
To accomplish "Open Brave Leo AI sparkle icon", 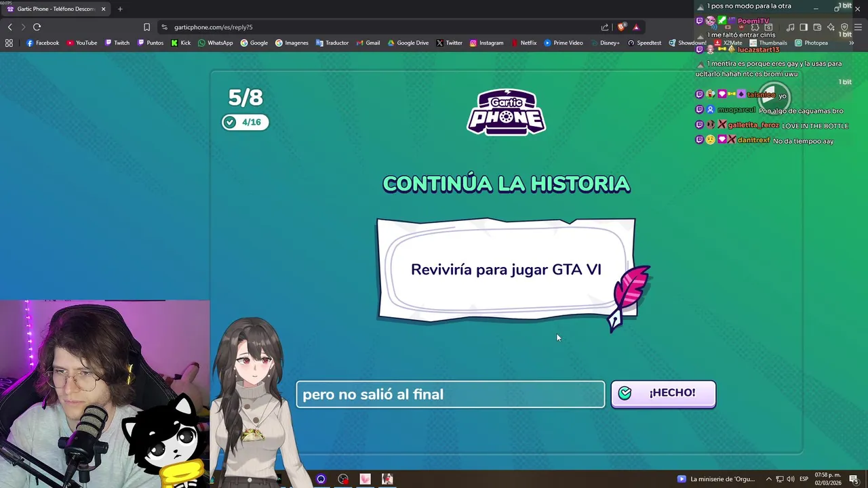I will (831, 27).
